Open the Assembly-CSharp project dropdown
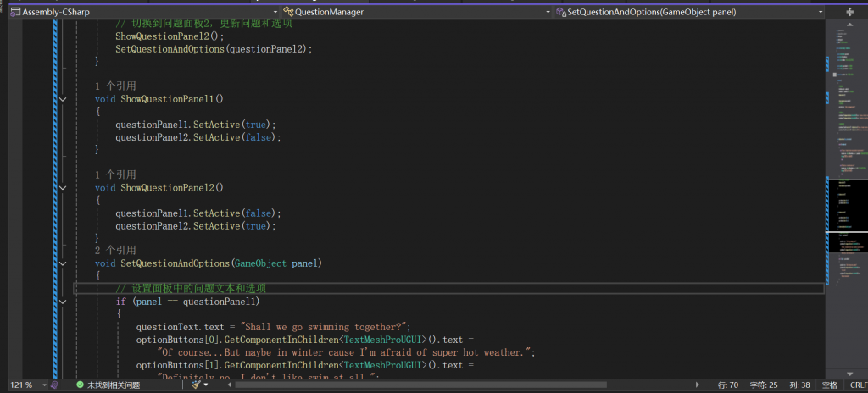Viewport: 868px width, 393px height. 275,12
